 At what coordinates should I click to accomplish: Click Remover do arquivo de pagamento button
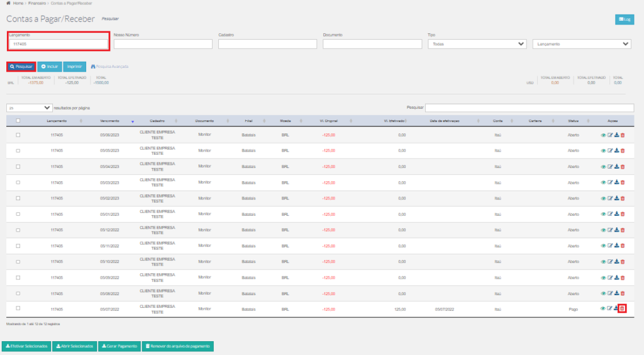click(x=178, y=346)
